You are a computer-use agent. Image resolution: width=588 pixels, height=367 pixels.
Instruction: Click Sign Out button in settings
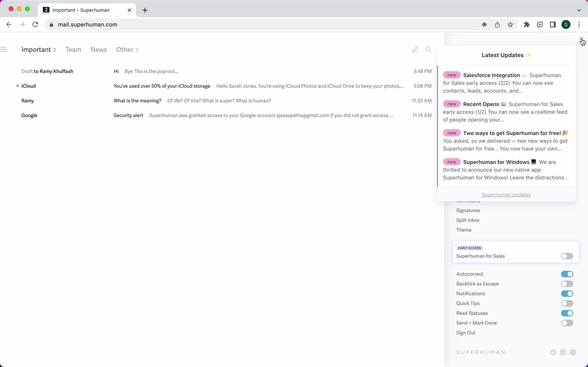(x=466, y=333)
